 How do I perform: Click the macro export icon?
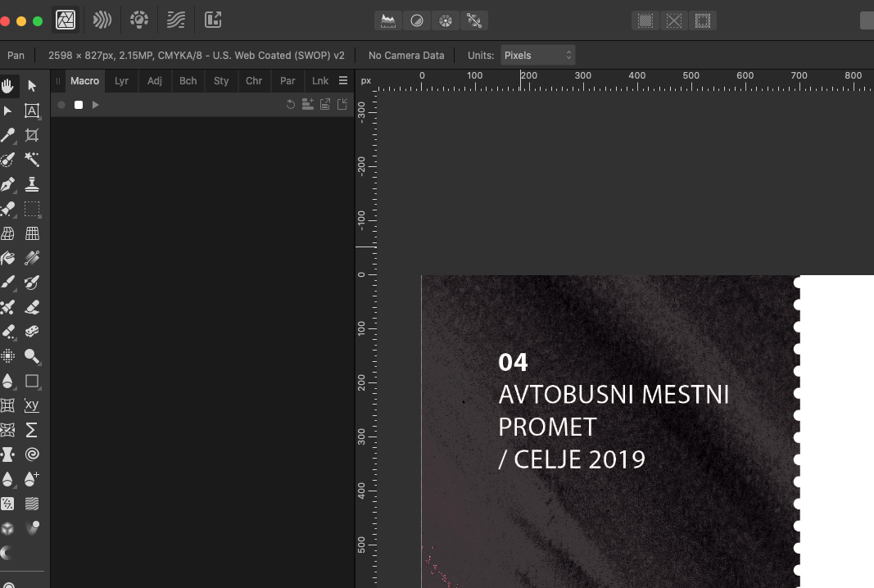(x=325, y=104)
